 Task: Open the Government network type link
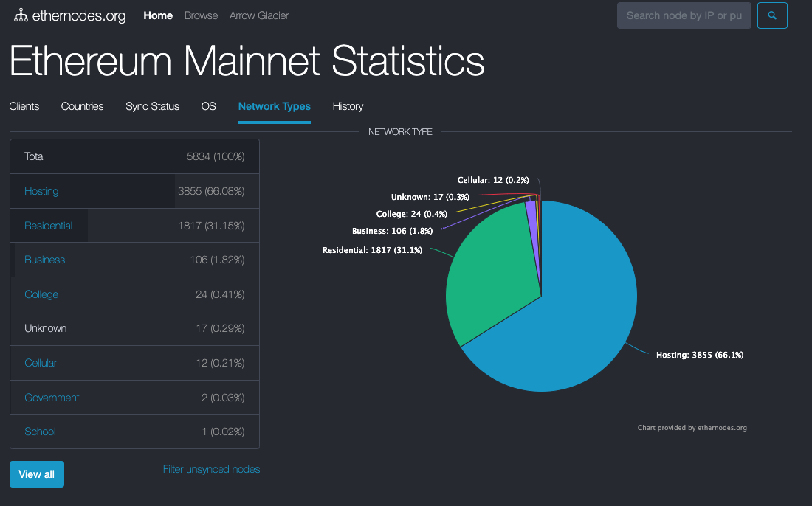click(52, 398)
